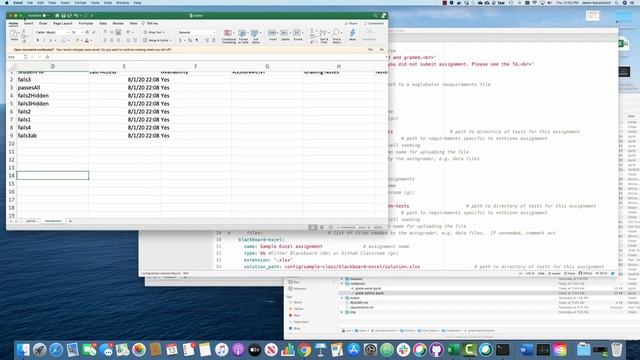Image resolution: width=640 pixels, height=360 pixels.
Task: Click the Ideas lightning icon
Action: tap(353, 34)
